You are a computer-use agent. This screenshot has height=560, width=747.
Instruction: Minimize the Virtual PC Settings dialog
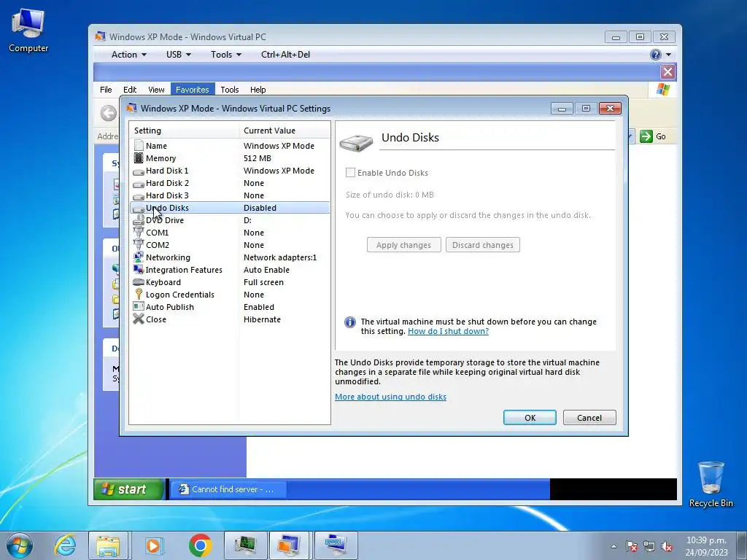[562, 109]
